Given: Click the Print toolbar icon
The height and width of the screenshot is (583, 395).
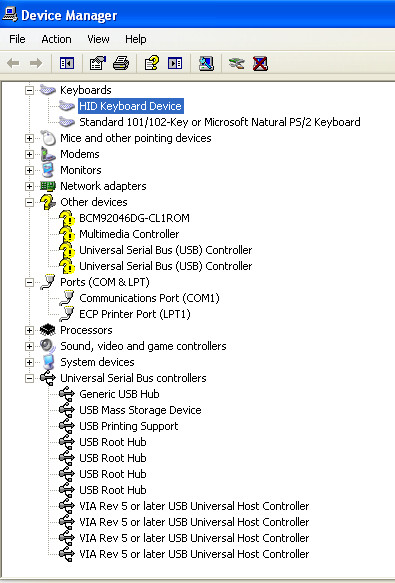Looking at the screenshot, I should pyautogui.click(x=121, y=63).
